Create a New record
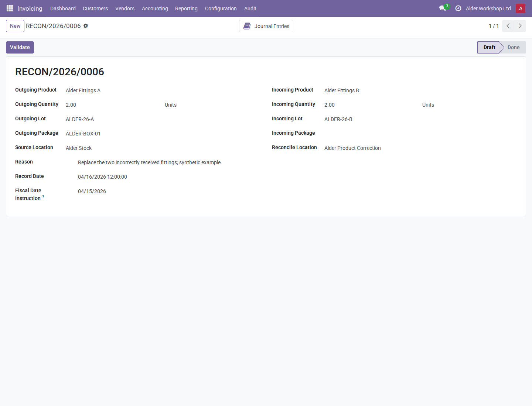 tap(15, 26)
